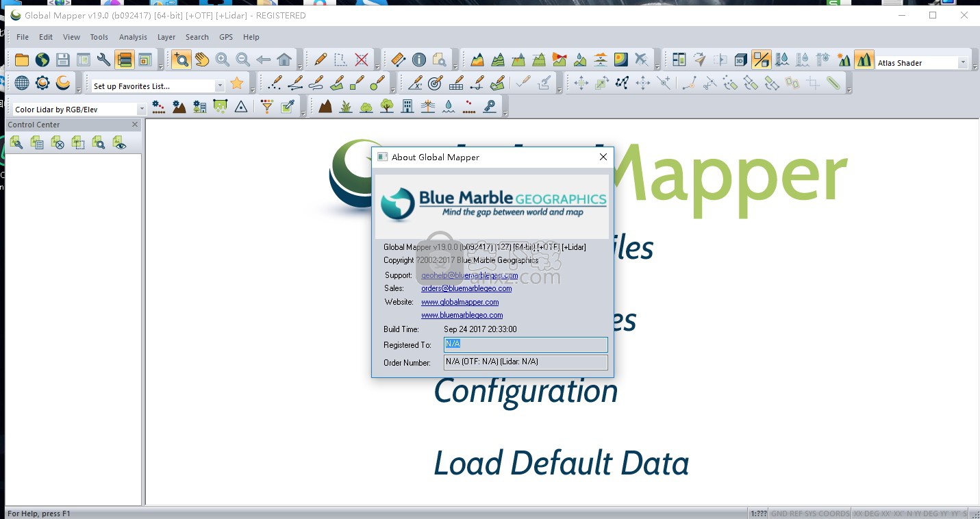Open the Atlas Shader dropdown
This screenshot has width=980, height=519.
pos(963,63)
